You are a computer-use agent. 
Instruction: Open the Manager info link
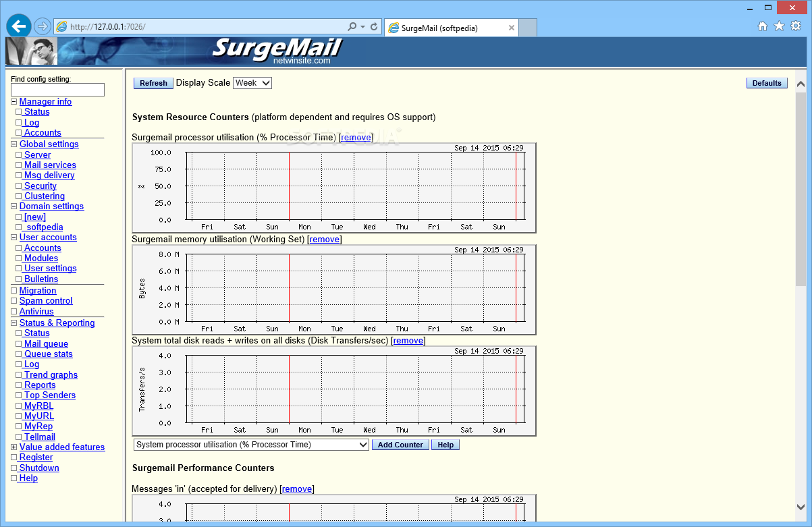coord(45,102)
